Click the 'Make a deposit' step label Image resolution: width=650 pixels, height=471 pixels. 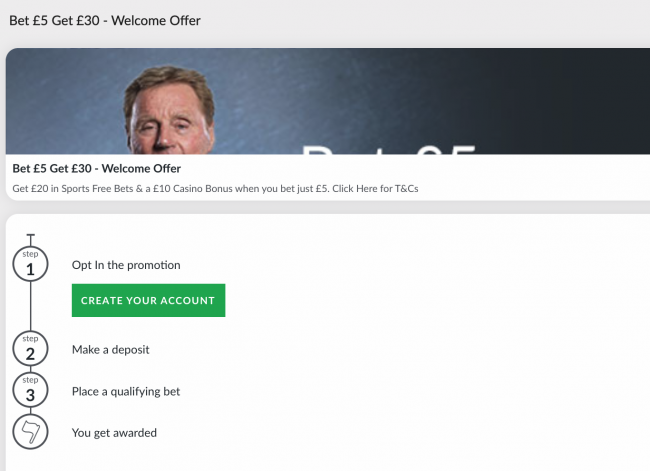[x=111, y=350]
